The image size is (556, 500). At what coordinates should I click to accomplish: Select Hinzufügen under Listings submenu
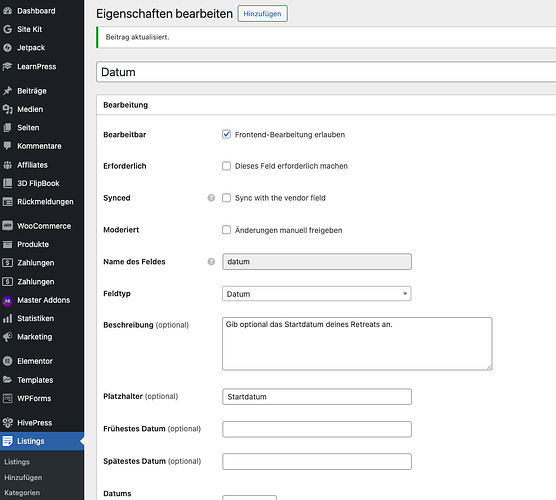coord(23,478)
